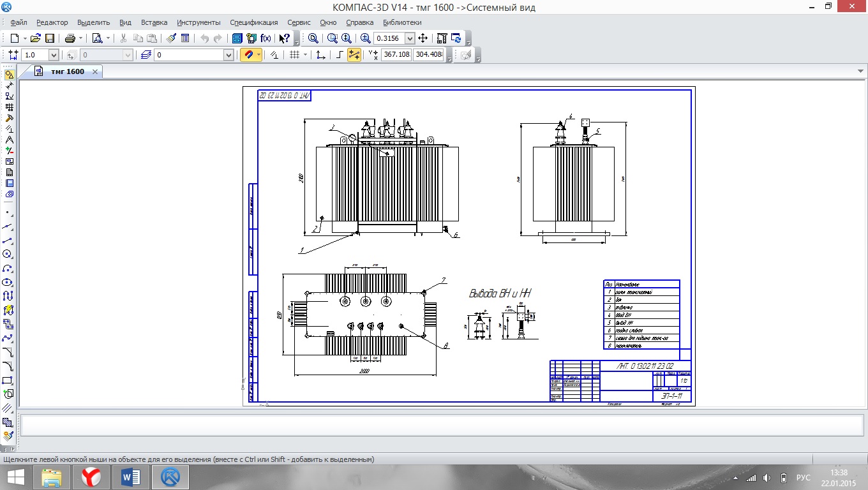Click the Windows Start button
The image size is (868, 490).
click(15, 477)
